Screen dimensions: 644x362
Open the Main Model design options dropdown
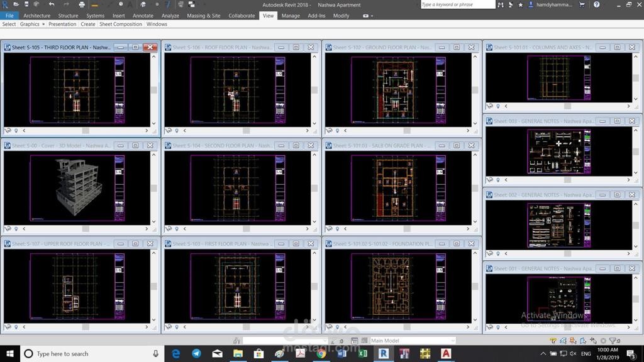tap(413, 341)
